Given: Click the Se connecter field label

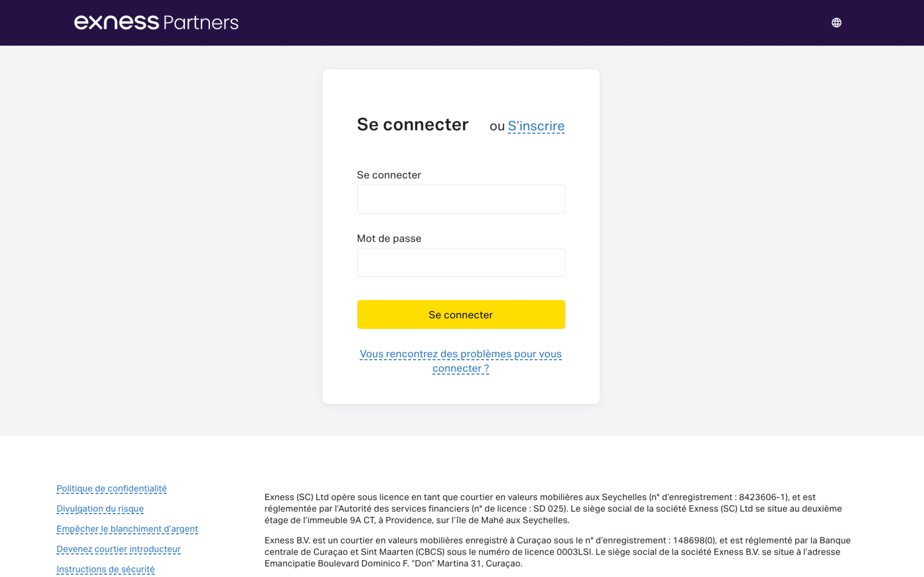Looking at the screenshot, I should coord(389,175).
